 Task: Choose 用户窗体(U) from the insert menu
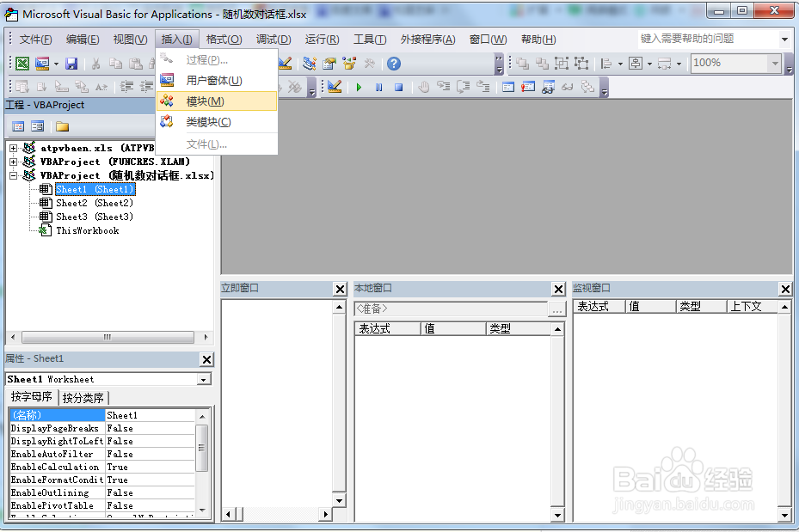[217, 81]
